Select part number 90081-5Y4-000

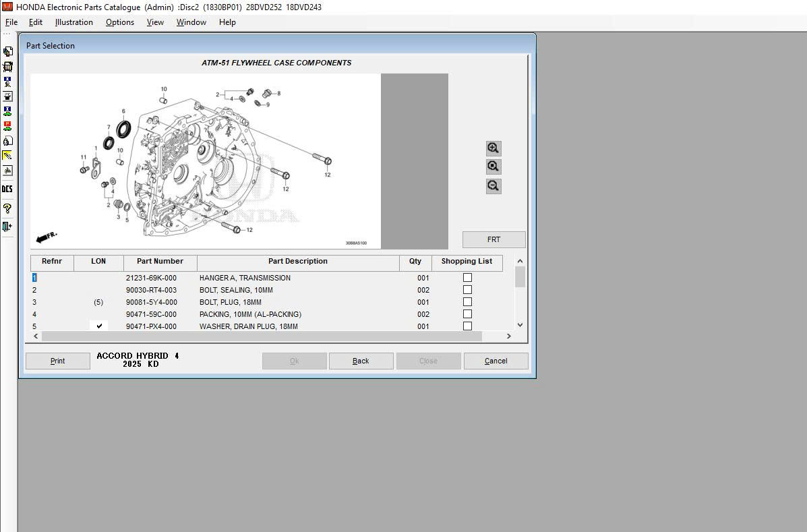pos(151,302)
